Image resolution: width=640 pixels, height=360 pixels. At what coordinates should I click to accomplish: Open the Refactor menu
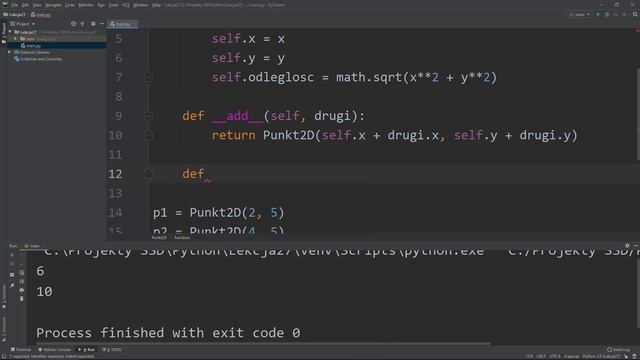tap(86, 5)
